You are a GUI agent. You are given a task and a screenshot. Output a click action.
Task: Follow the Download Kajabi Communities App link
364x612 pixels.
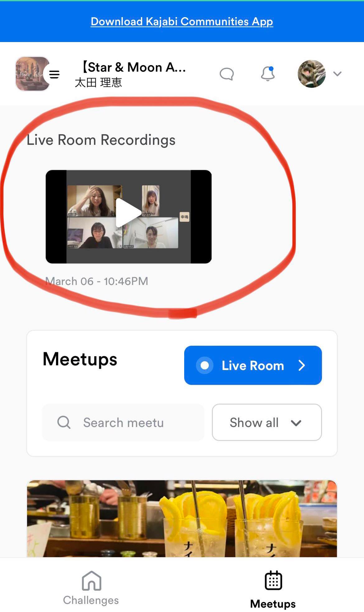click(x=182, y=21)
